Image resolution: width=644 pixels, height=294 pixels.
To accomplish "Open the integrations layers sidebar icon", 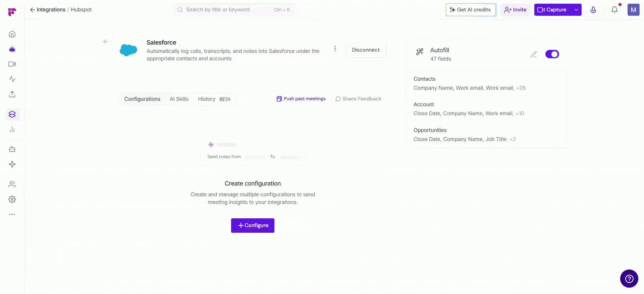I will tap(12, 114).
